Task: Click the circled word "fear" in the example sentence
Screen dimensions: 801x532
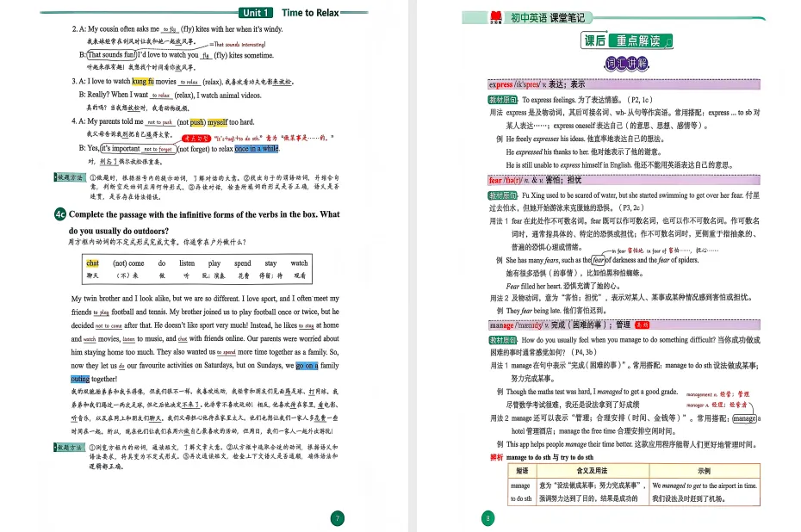Action: point(599,260)
